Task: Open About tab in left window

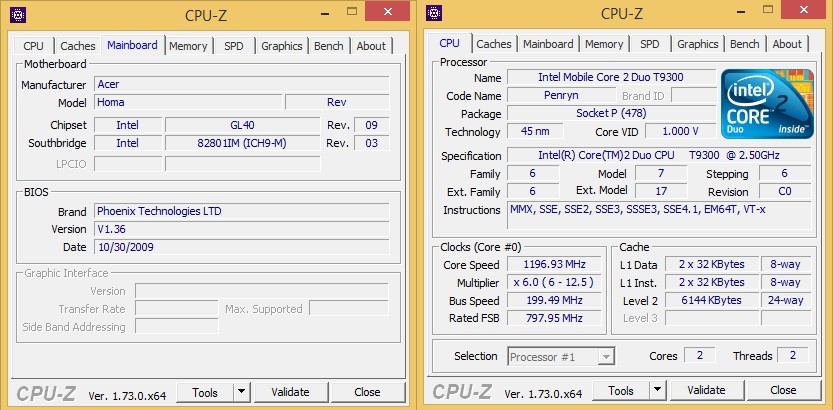Action: point(371,46)
